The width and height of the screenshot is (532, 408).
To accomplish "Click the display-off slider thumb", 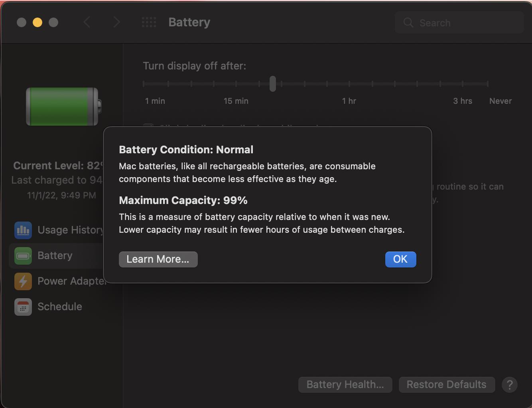I will click(273, 84).
